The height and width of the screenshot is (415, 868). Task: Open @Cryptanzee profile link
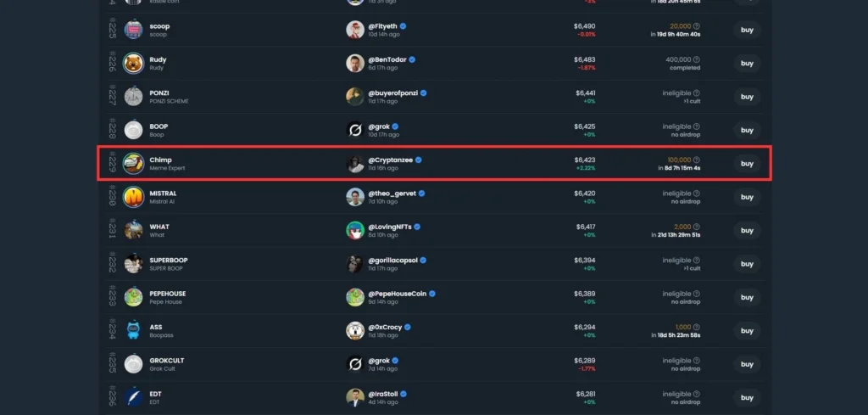coord(392,160)
